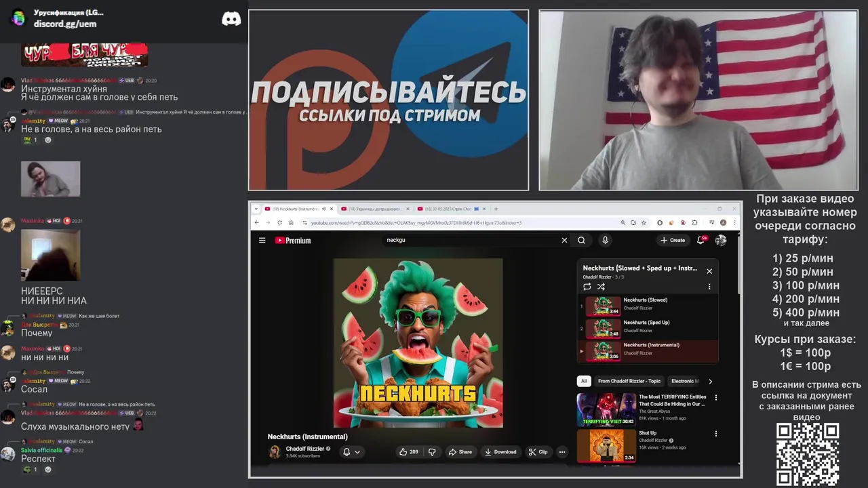Reload the browser page
The image size is (868, 488).
click(x=279, y=222)
